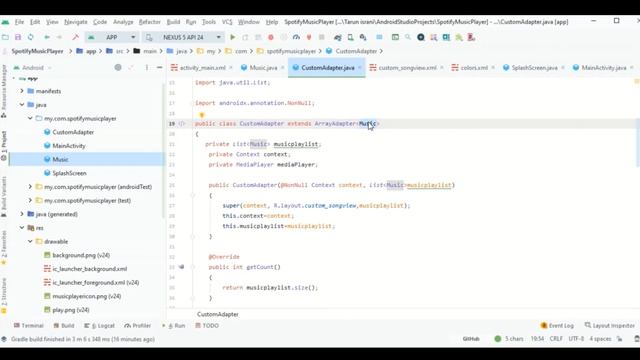Open the File menu
Viewport: 640px width, 360px height.
click(x=19, y=22)
